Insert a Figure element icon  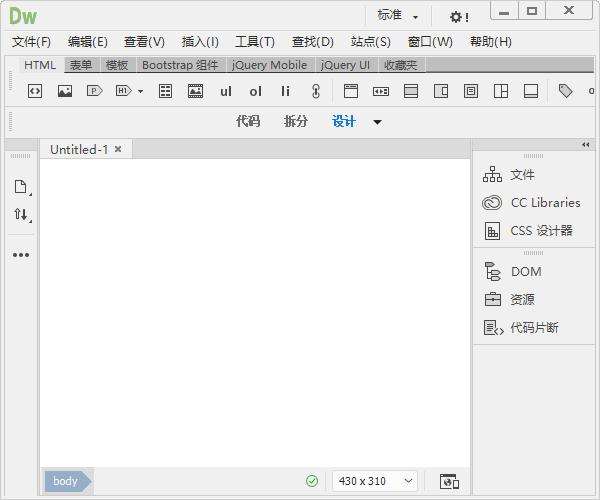(196, 91)
